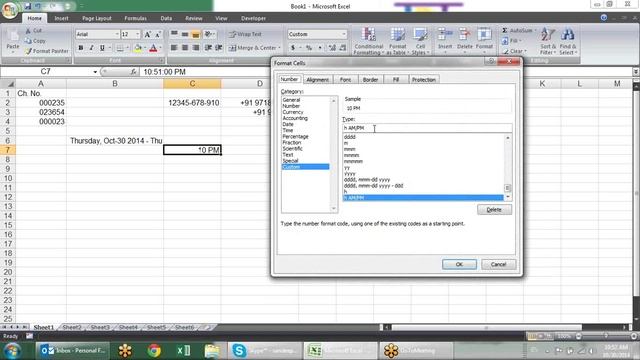This screenshot has height=360, width=640.
Task: Open the Alignment tab in Format Cells
Action: [x=318, y=80]
